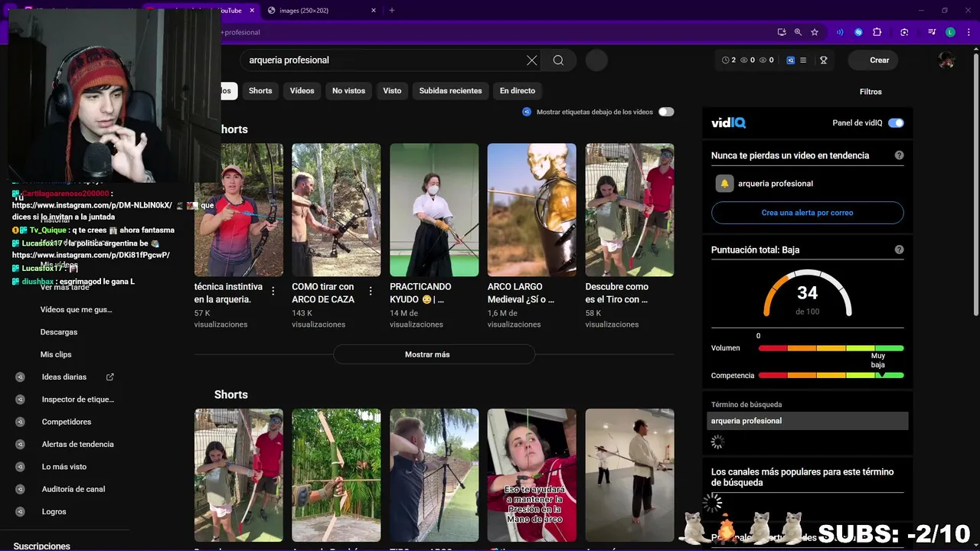980x551 pixels.
Task: Select the Visto filter chip
Action: 392,91
